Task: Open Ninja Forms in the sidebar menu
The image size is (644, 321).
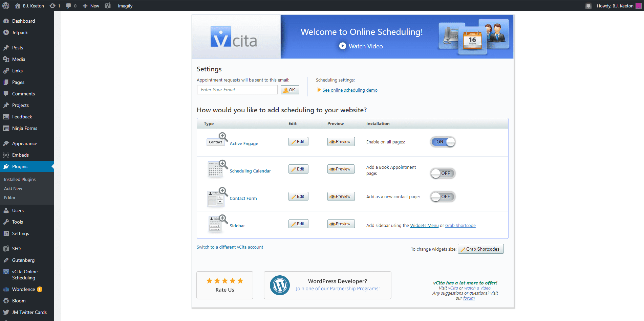Action: (27, 128)
